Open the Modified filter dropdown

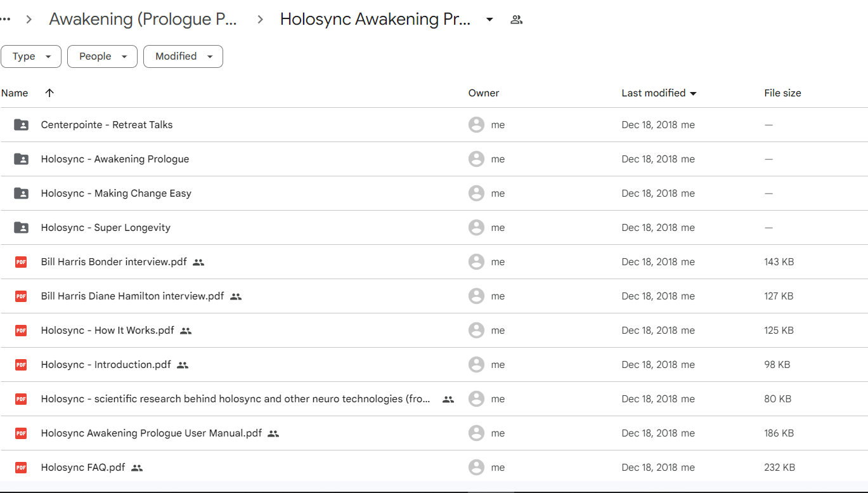pos(183,56)
